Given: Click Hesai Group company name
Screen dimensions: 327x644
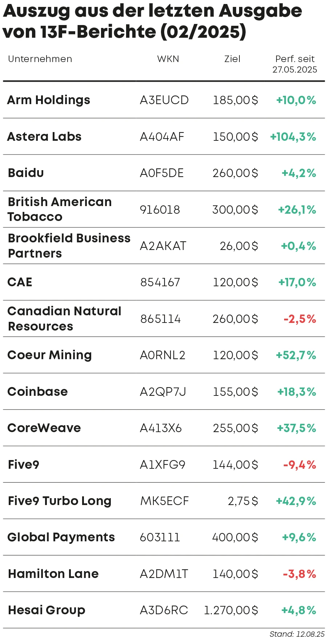Looking at the screenshot, I should click(47, 610).
